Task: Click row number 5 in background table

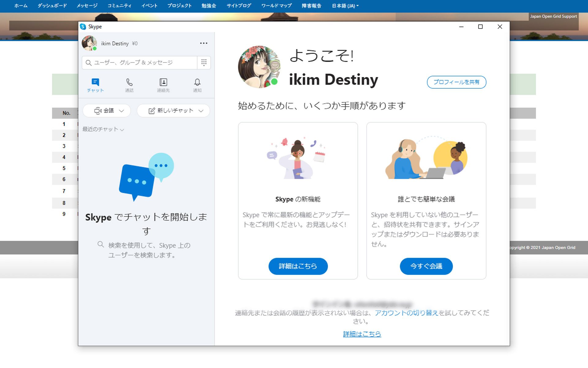Action: coord(64,168)
